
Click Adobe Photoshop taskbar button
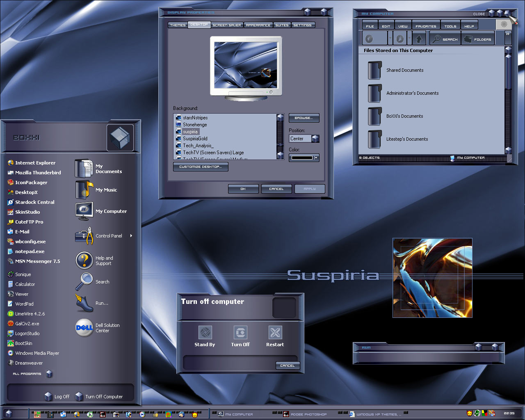(x=305, y=414)
